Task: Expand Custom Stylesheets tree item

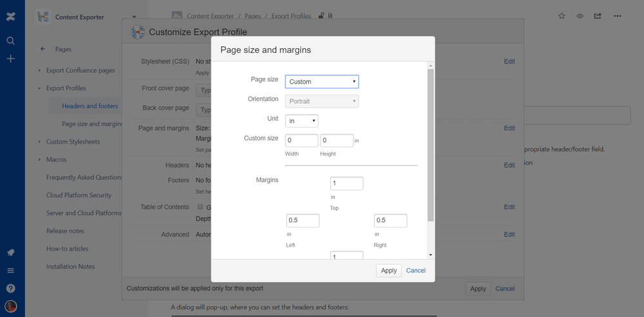Action: [x=39, y=142]
